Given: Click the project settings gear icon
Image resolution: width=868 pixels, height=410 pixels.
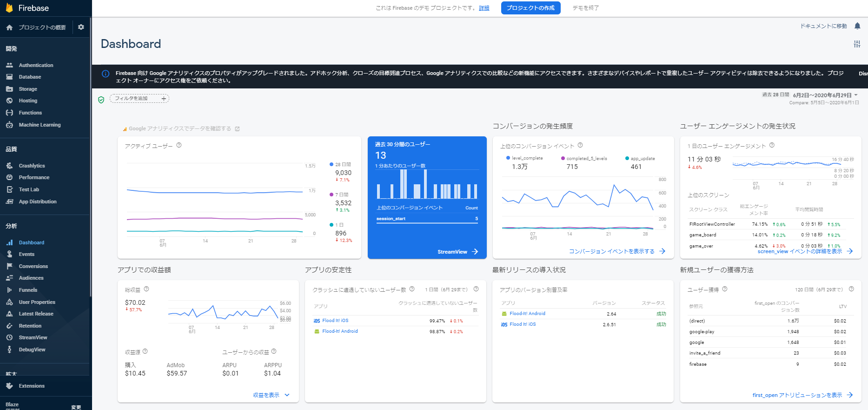Looking at the screenshot, I should point(81,27).
